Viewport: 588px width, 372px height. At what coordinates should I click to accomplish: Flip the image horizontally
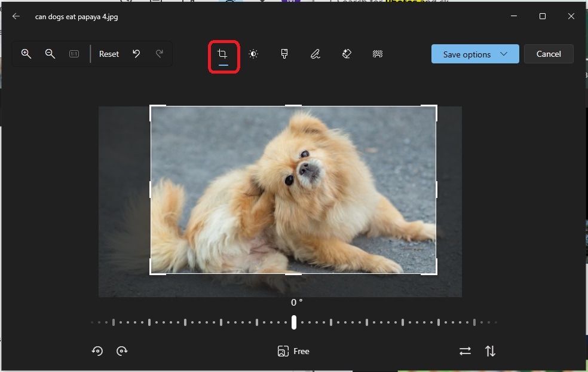pyautogui.click(x=465, y=351)
